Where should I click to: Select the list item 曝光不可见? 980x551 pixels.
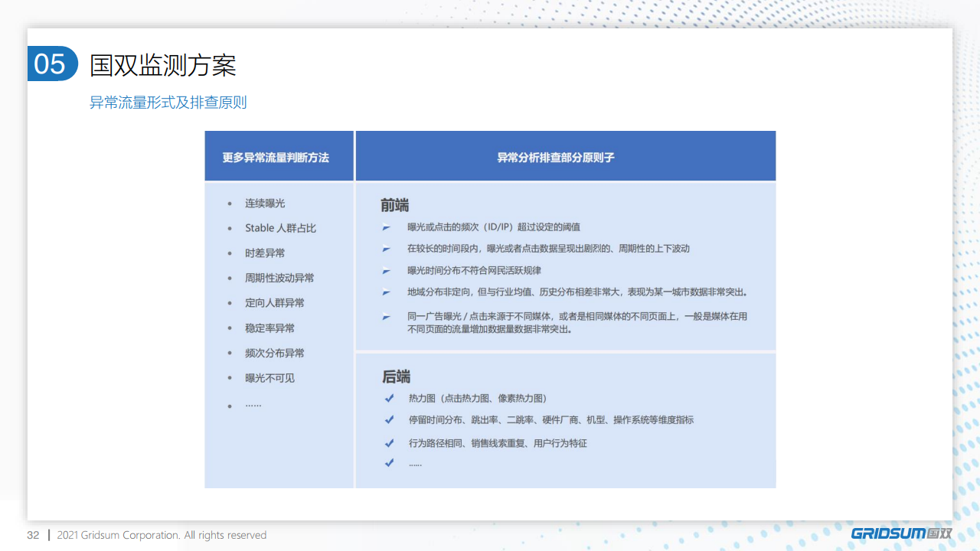(x=269, y=378)
